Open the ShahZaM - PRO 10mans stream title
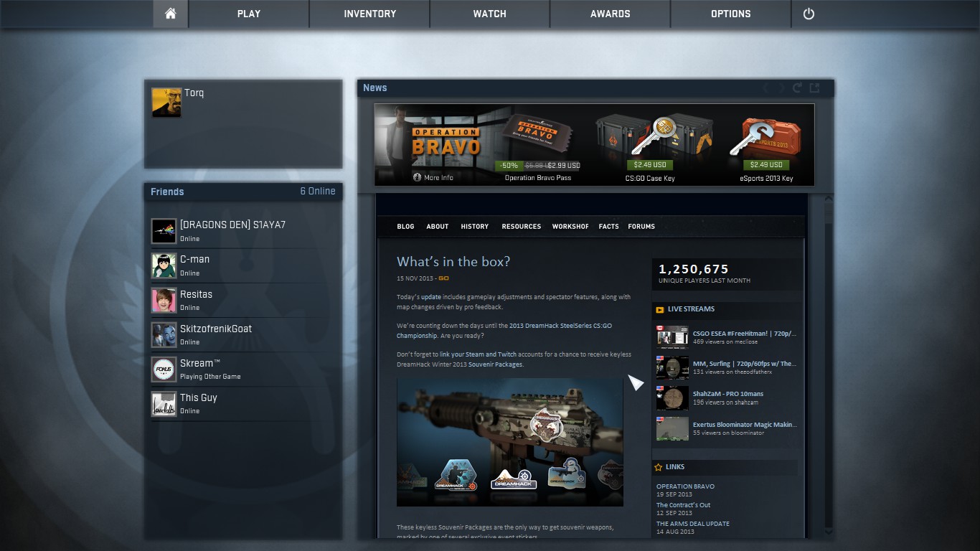980x551 pixels. click(x=728, y=394)
